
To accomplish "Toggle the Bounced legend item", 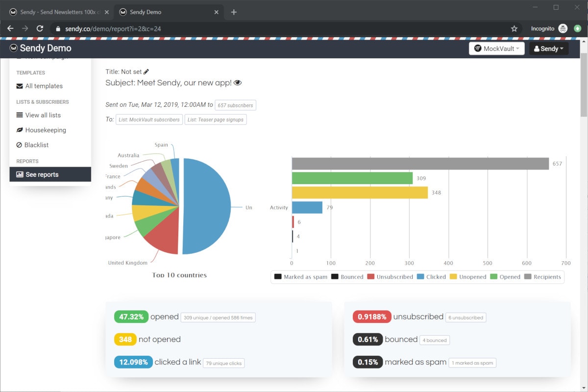I will click(x=347, y=277).
